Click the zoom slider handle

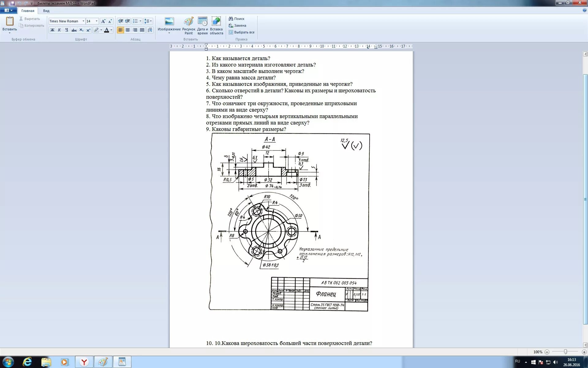(565, 352)
